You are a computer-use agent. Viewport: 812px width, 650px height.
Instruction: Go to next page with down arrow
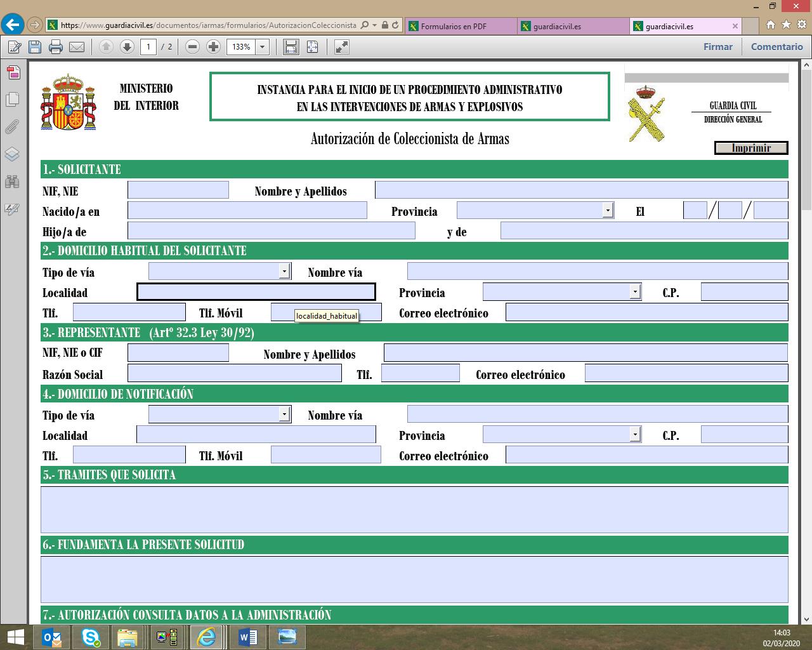pos(127,47)
